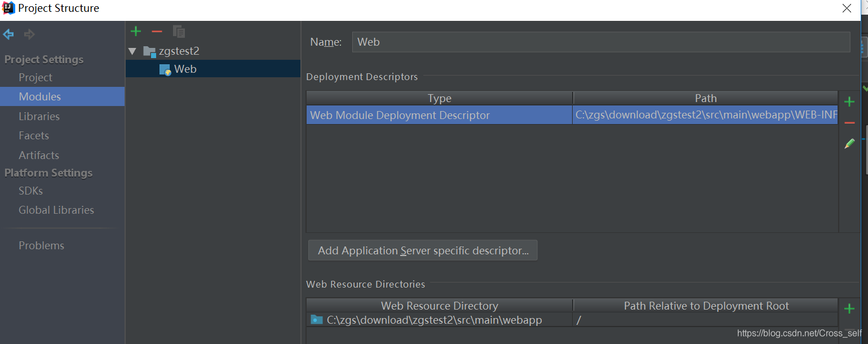Click the deployment descriptor WEB-INF path cell
Viewport: 868px width, 344px height.
(705, 115)
